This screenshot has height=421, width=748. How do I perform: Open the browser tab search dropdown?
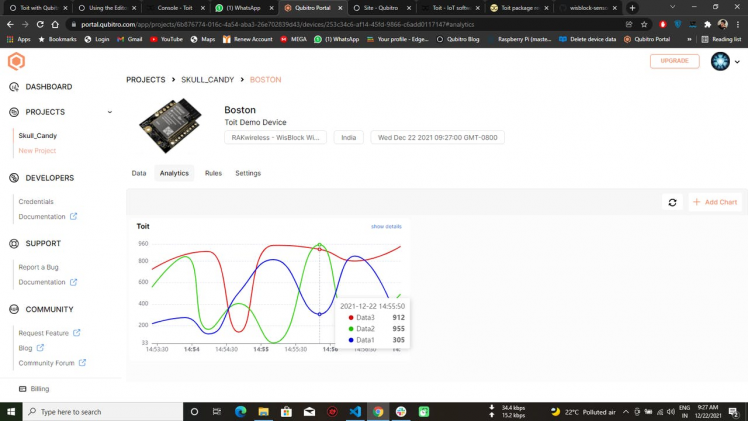pos(672,7)
